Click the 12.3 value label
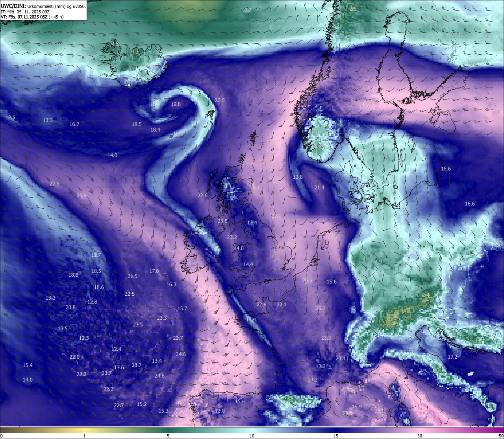The image size is (504, 439). point(321,367)
